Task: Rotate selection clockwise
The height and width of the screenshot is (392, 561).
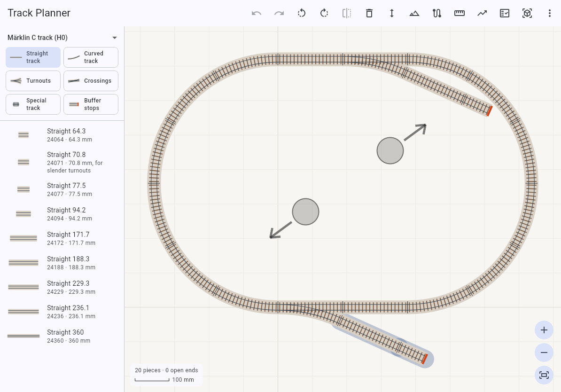Action: pos(324,13)
